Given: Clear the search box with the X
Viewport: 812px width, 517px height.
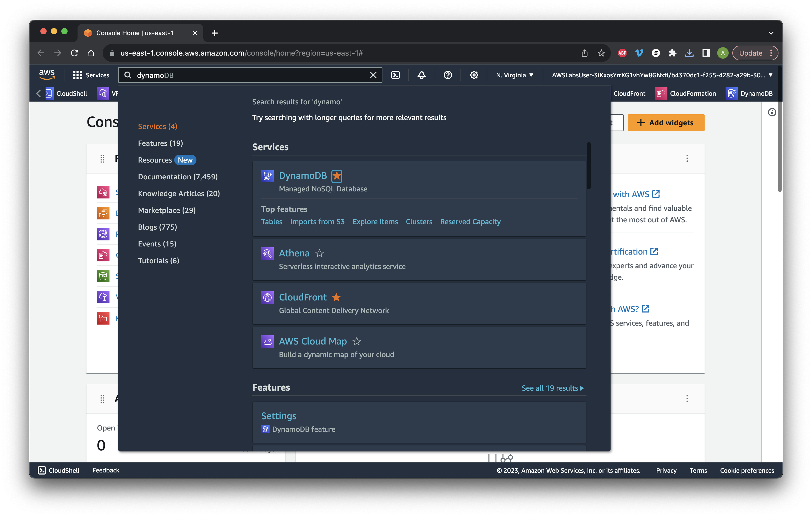Looking at the screenshot, I should [x=373, y=75].
